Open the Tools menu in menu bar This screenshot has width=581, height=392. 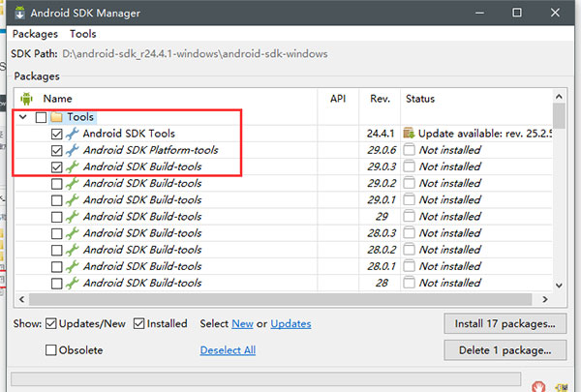click(82, 34)
